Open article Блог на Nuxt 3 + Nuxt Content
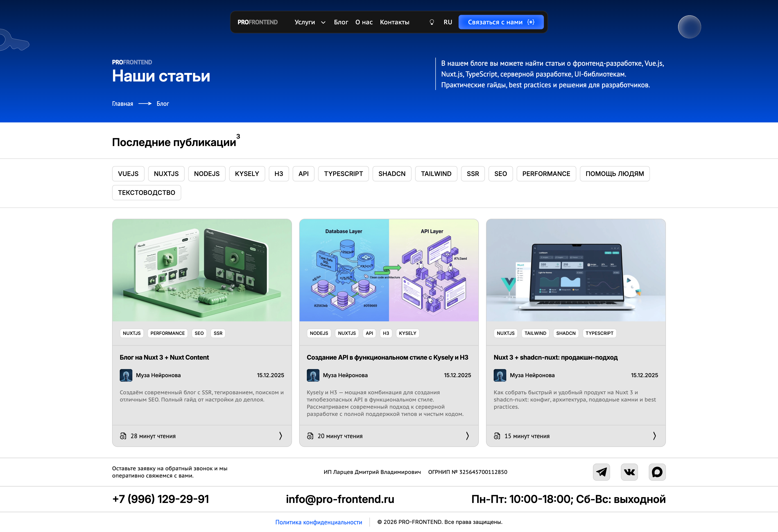Screen dimensions: 778x532 164,357
